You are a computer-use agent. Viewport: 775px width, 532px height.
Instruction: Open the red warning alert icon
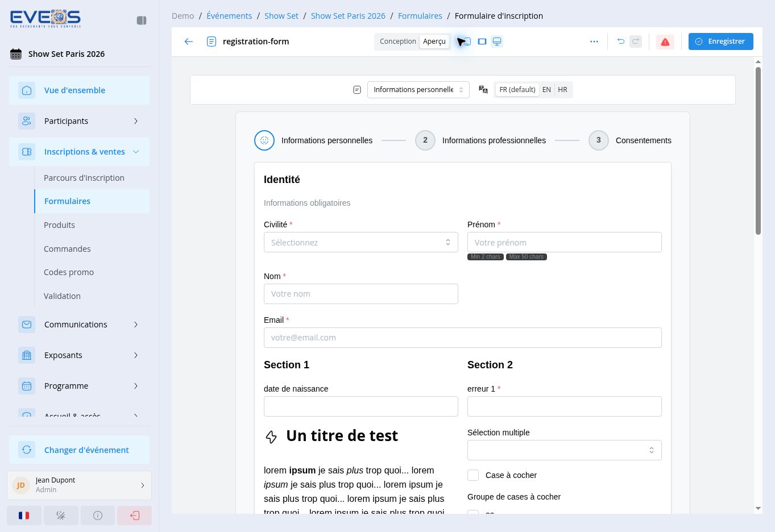(665, 41)
